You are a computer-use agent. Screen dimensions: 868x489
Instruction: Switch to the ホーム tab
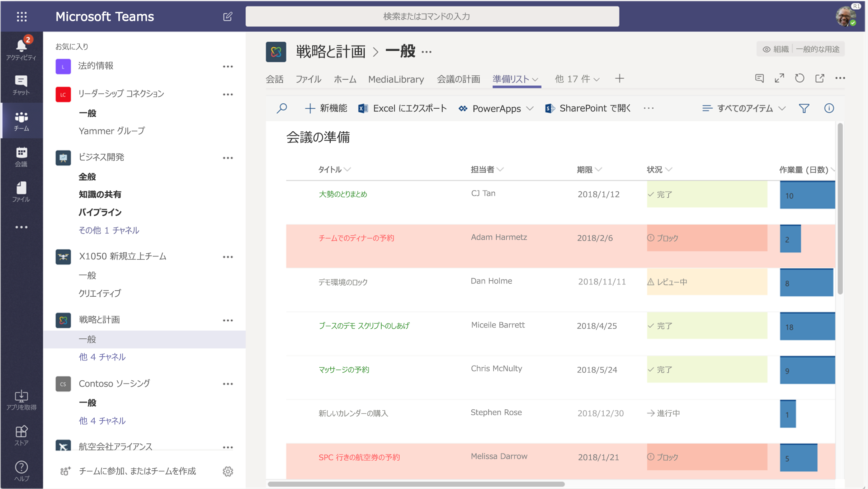[345, 79]
